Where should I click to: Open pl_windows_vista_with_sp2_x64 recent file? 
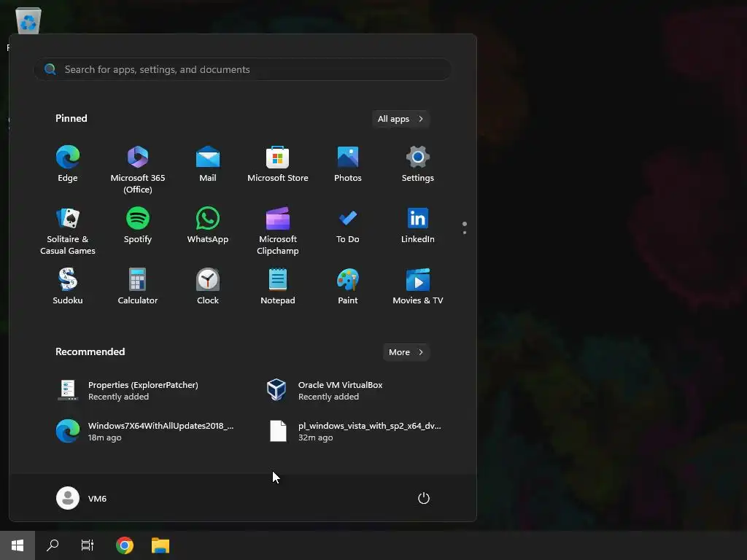(354, 431)
